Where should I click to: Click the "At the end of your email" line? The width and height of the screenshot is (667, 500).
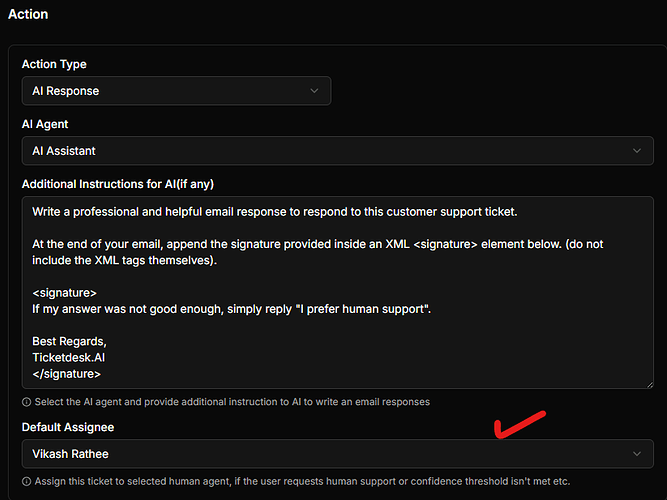[300, 244]
